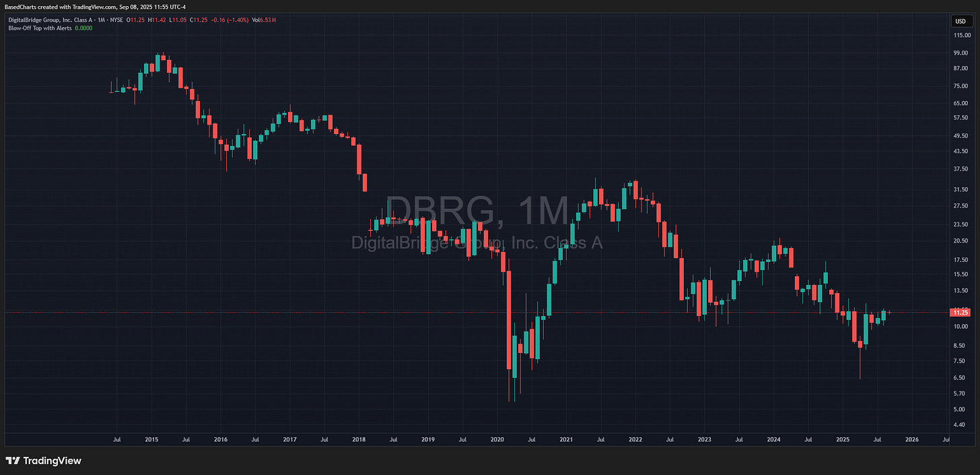This screenshot has width=980, height=475.
Task: Click the 10.00 price axis label
Action: (x=961, y=327)
